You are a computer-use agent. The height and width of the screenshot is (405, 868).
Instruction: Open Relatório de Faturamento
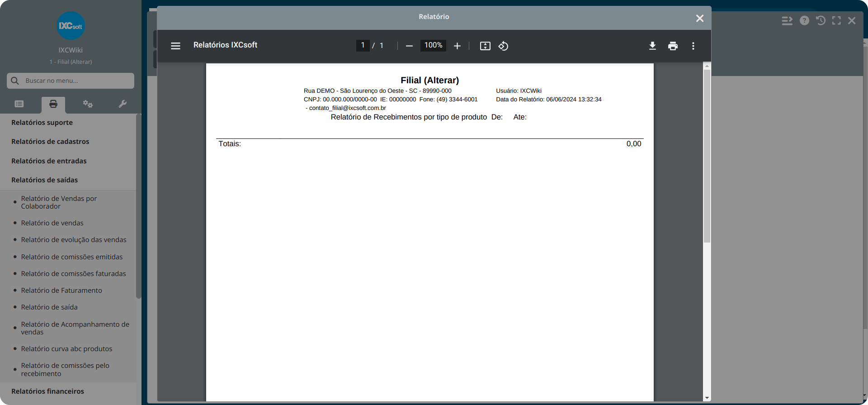pyautogui.click(x=61, y=291)
